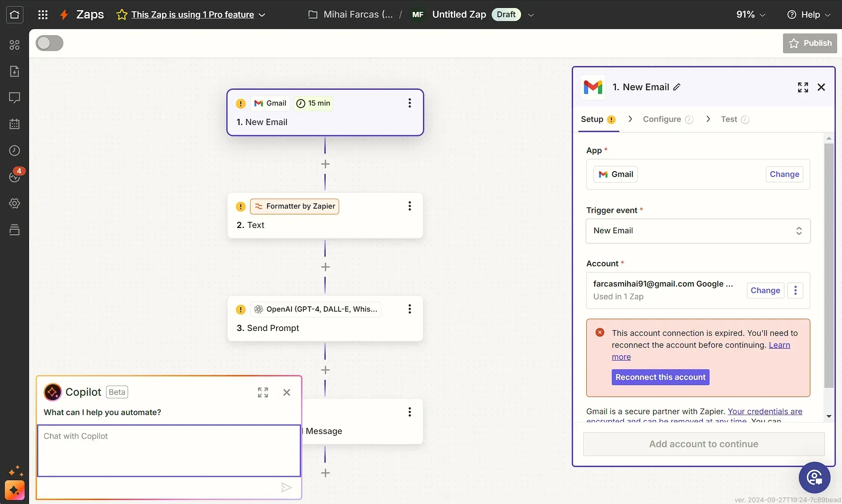Rename the step using the pencil icon
The image size is (842, 504).
(676, 87)
